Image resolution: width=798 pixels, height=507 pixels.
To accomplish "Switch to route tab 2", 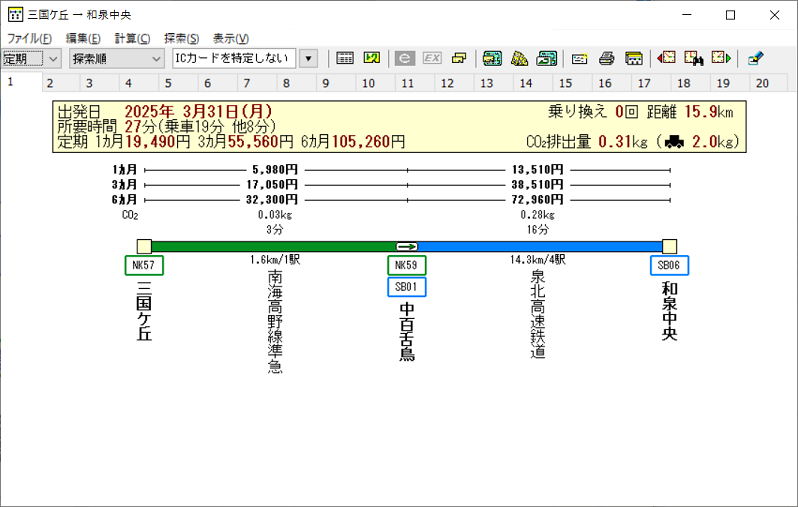I will click(x=61, y=83).
